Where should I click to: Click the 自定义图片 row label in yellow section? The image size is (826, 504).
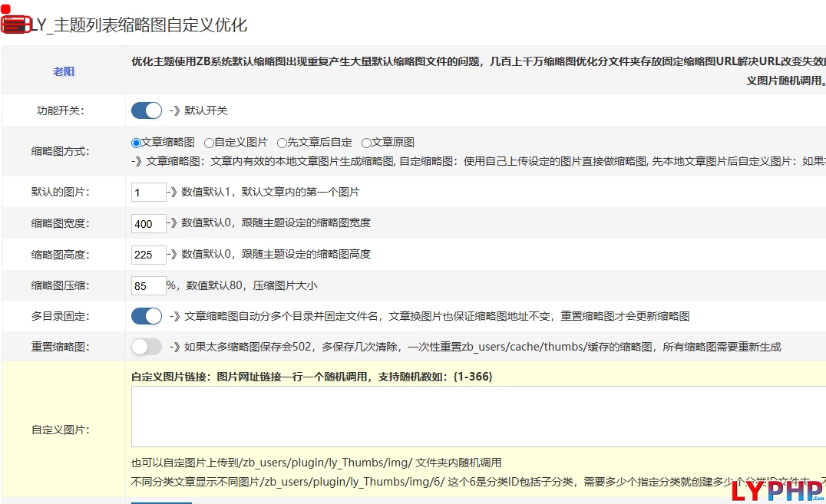point(61,430)
